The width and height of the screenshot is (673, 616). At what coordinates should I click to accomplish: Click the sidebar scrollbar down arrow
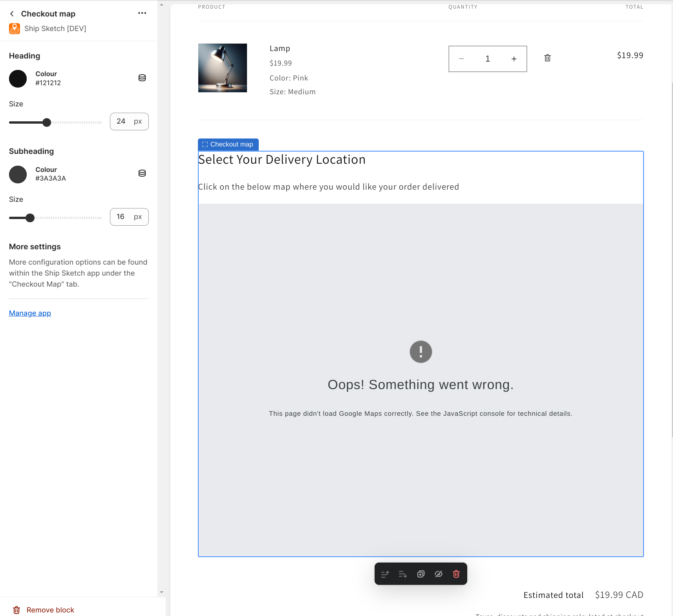tap(161, 592)
